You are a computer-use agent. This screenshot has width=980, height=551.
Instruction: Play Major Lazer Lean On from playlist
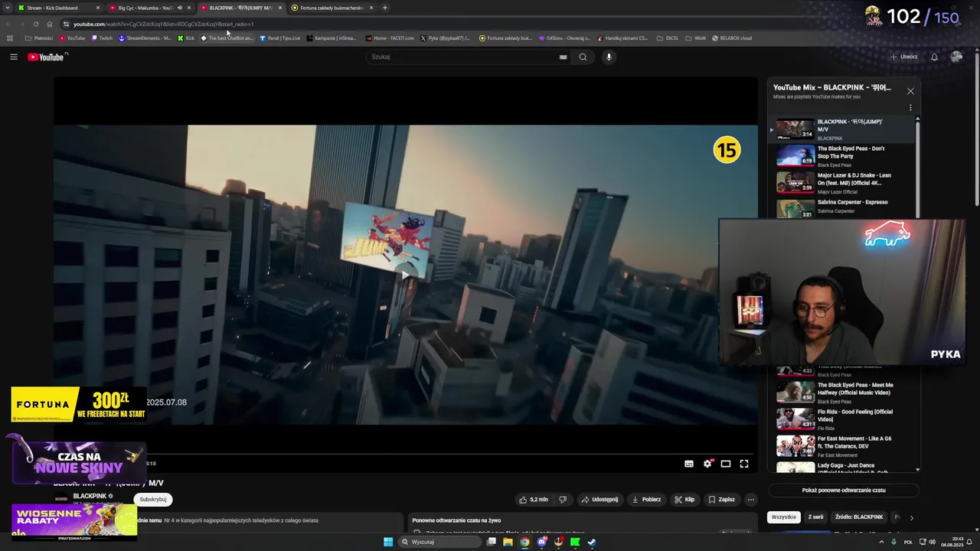(x=842, y=183)
